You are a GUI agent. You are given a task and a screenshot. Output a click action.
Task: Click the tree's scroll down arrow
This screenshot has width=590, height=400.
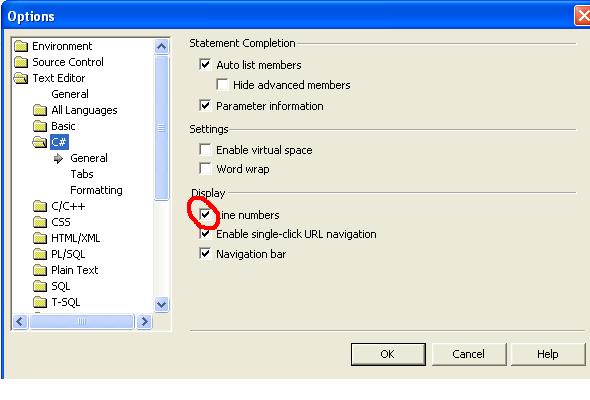pos(162,304)
